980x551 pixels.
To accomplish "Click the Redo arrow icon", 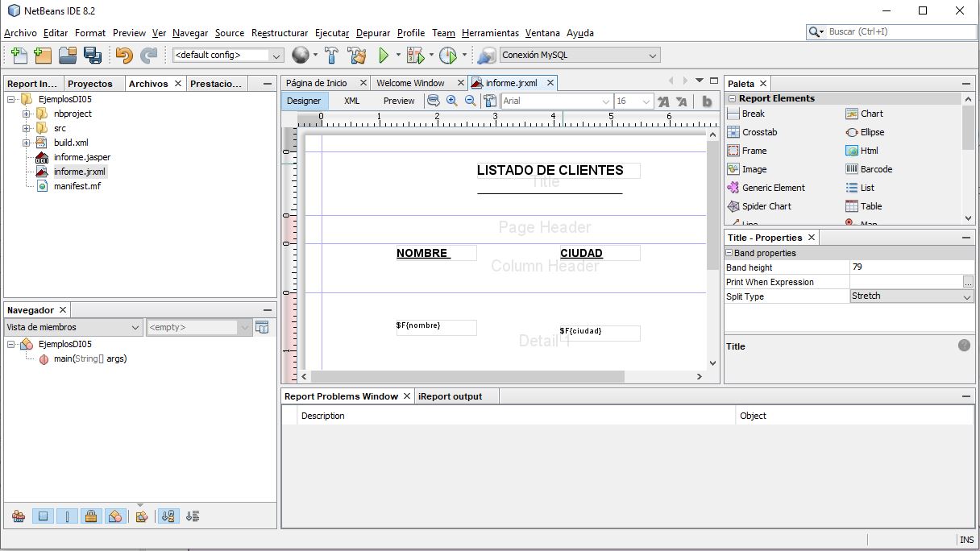I will pos(149,55).
